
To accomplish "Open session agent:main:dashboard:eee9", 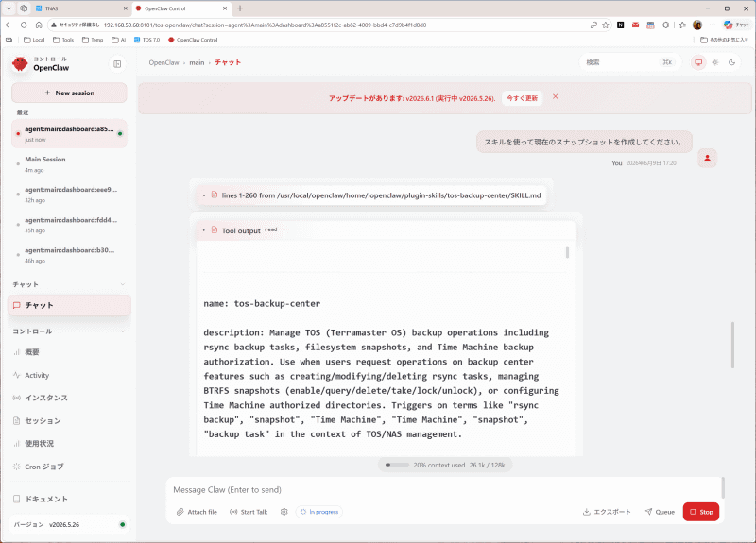I will tap(69, 195).
